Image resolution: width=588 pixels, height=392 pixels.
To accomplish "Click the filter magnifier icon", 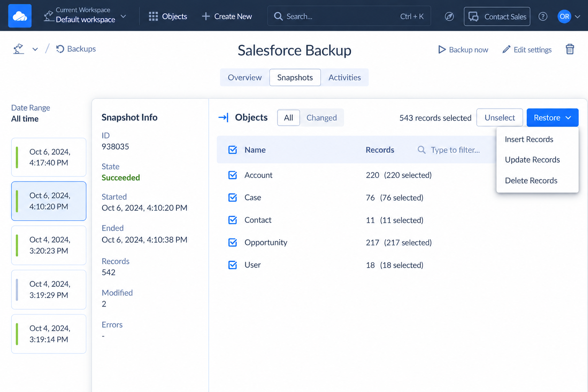I will (421, 150).
